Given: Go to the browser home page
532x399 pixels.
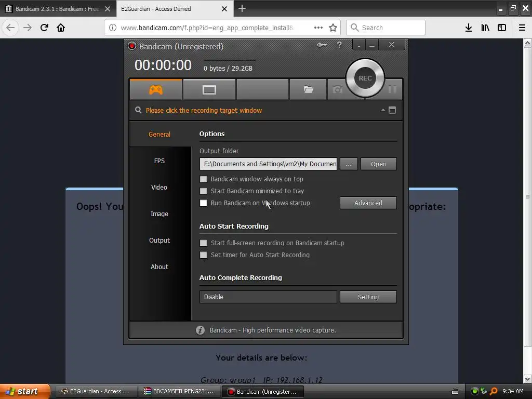Looking at the screenshot, I should pos(61,28).
